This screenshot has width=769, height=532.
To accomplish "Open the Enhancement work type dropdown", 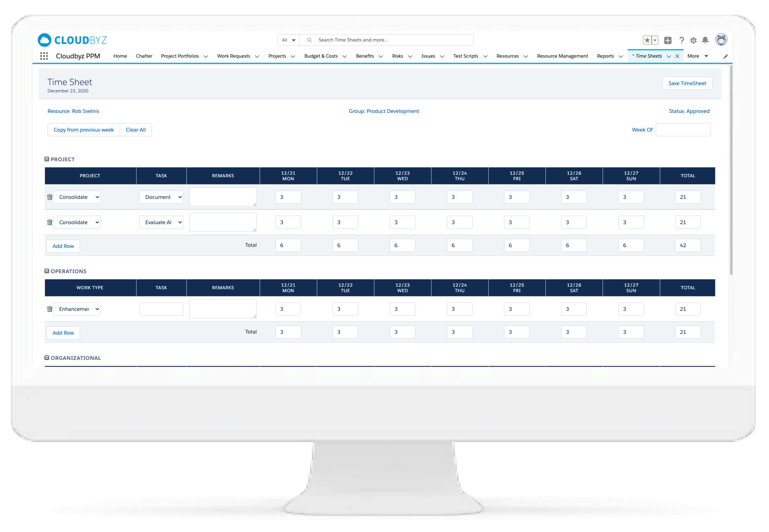I will click(x=77, y=309).
